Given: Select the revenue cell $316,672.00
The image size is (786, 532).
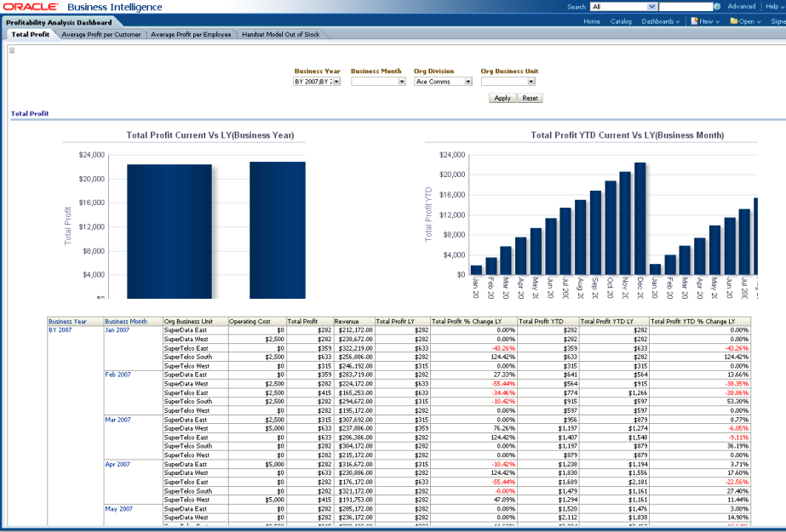Looking at the screenshot, I should 355,465.
